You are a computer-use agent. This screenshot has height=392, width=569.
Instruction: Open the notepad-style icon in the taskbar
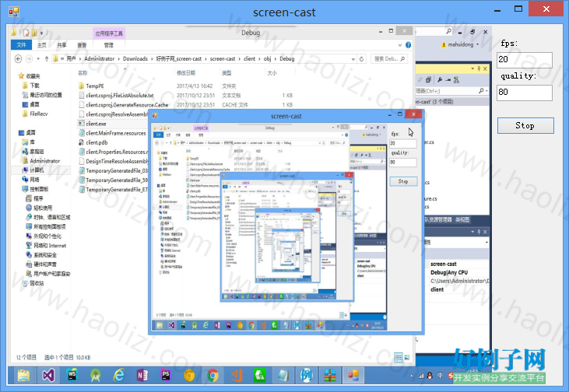point(283,376)
